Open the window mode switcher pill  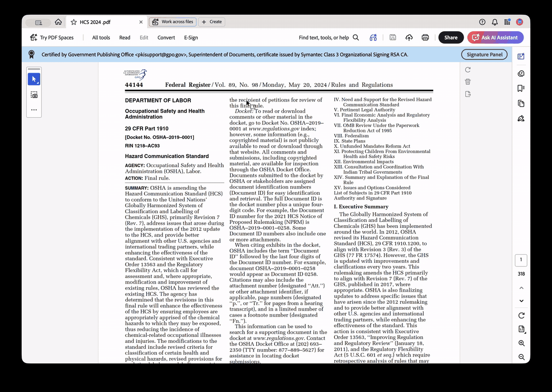[38, 22]
